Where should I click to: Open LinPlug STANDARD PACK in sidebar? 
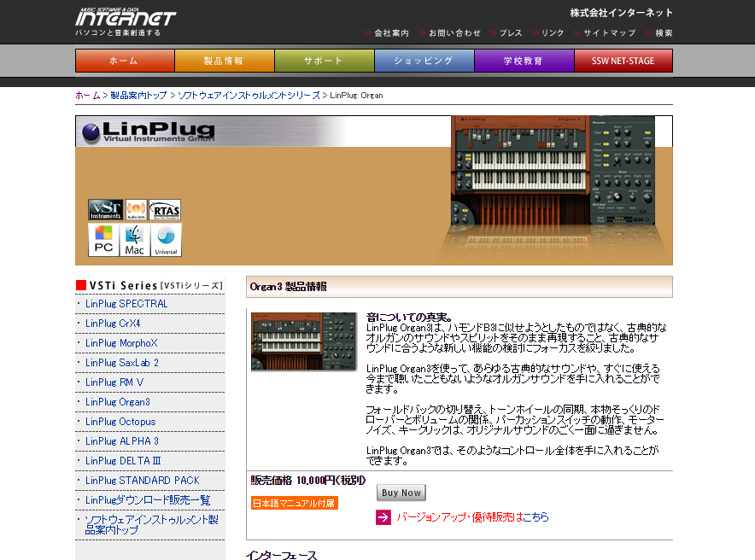(142, 481)
